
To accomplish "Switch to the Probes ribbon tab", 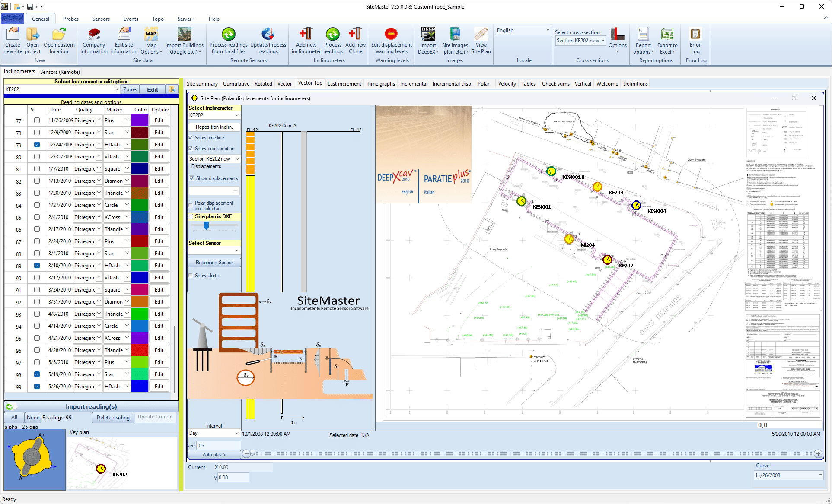I will (71, 19).
